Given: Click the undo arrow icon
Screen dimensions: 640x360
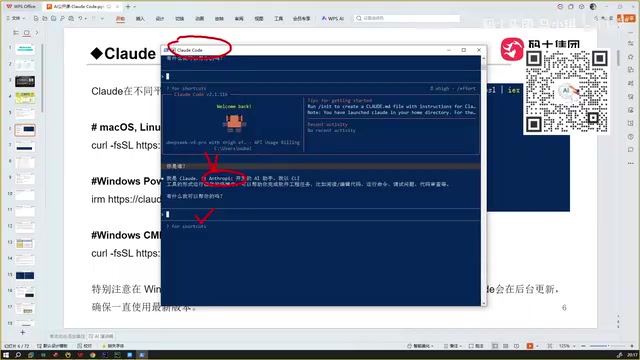Looking at the screenshot, I should point(80,18).
